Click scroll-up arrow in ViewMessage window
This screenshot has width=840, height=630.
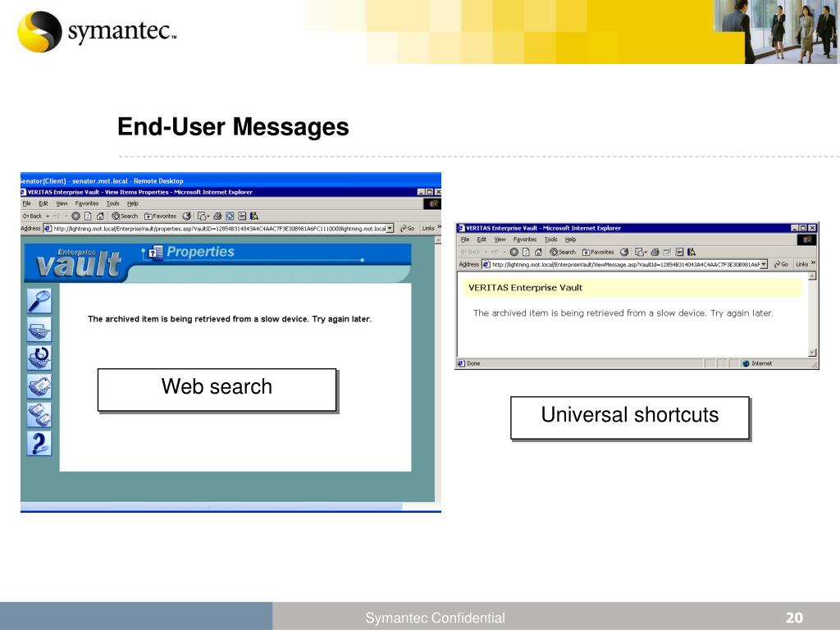click(812, 276)
